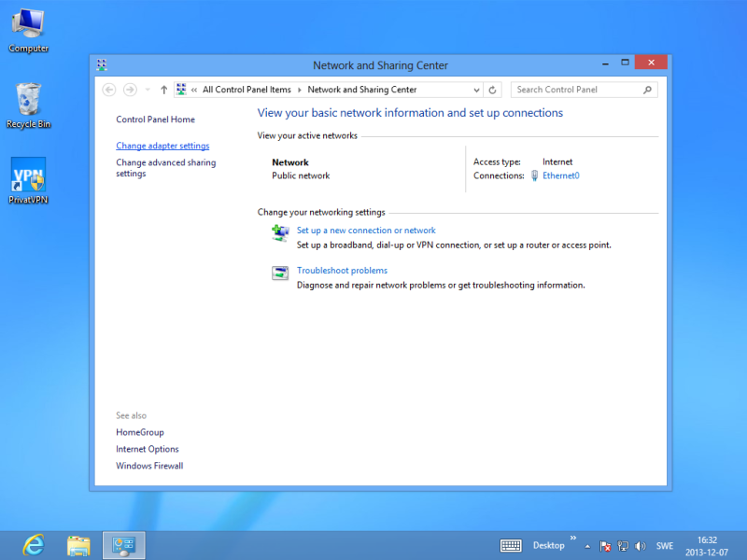The height and width of the screenshot is (560, 747).
Task: Open the recent locations dropdown arrow
Action: [x=147, y=90]
